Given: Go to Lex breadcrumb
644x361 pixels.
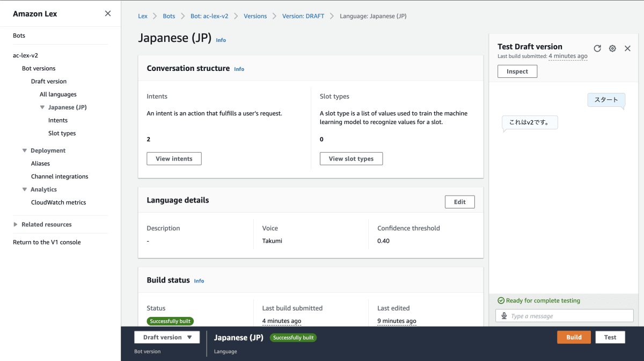Looking at the screenshot, I should click(143, 16).
